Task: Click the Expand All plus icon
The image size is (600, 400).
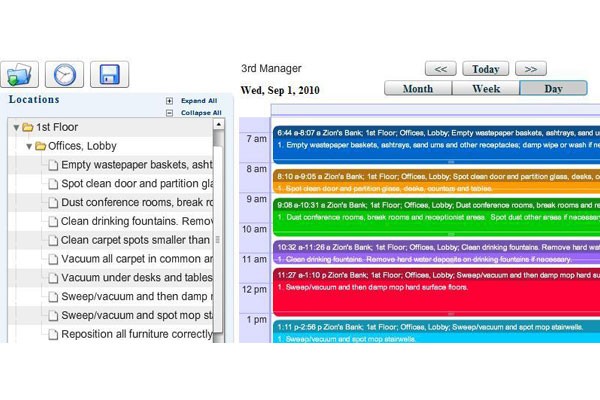Action: click(170, 101)
